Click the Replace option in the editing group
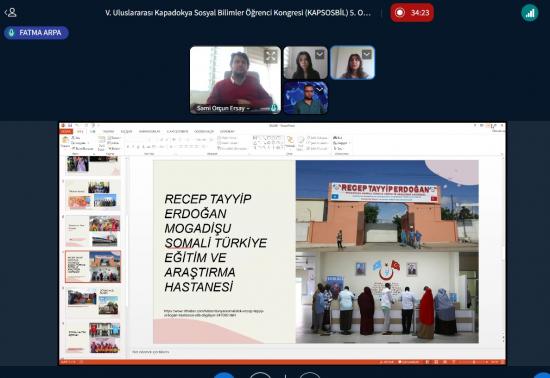Image resolution: width=550 pixels, height=378 pixels. 341,143
